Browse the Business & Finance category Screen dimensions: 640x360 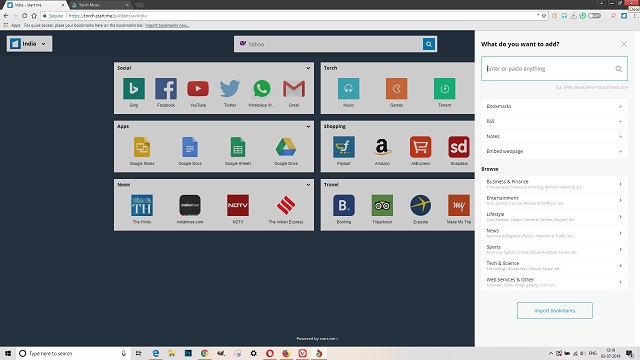pos(554,184)
